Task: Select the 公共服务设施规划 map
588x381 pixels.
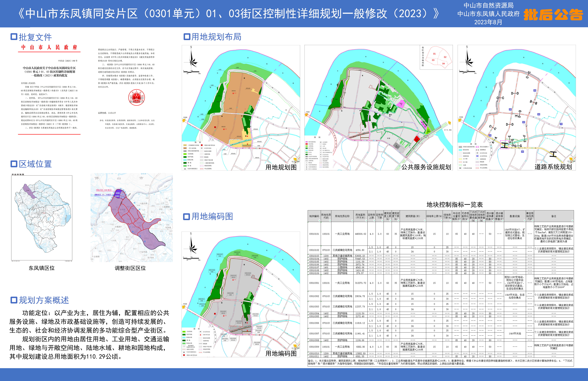Action: point(378,108)
